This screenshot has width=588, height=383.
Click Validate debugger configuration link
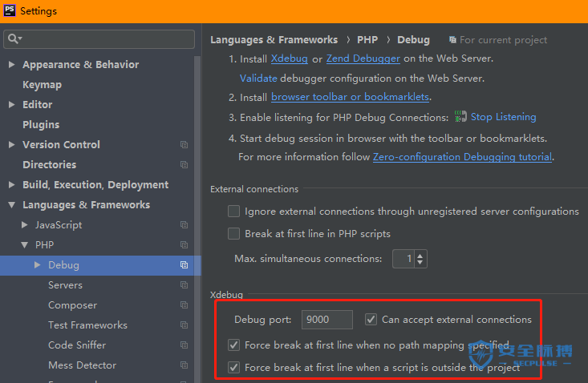[258, 79]
